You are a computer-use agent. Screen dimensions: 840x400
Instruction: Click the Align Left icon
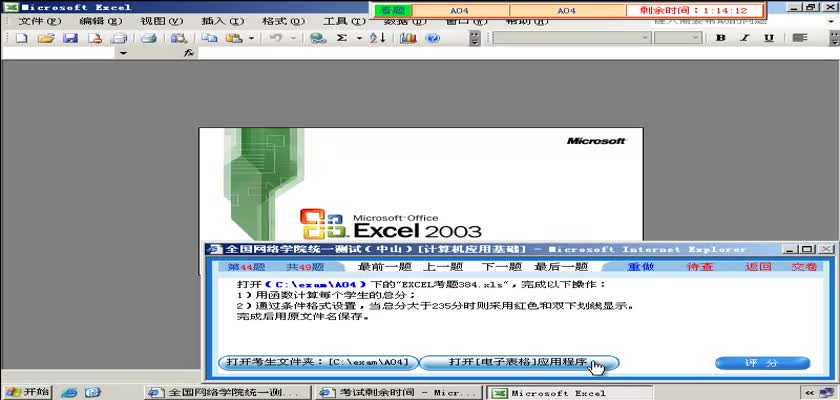tap(800, 38)
